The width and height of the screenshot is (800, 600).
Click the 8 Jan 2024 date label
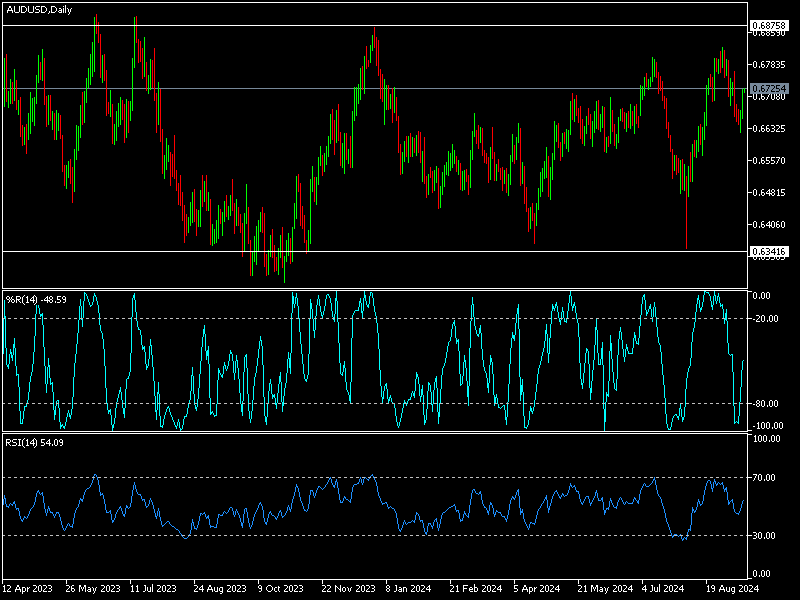point(409,589)
